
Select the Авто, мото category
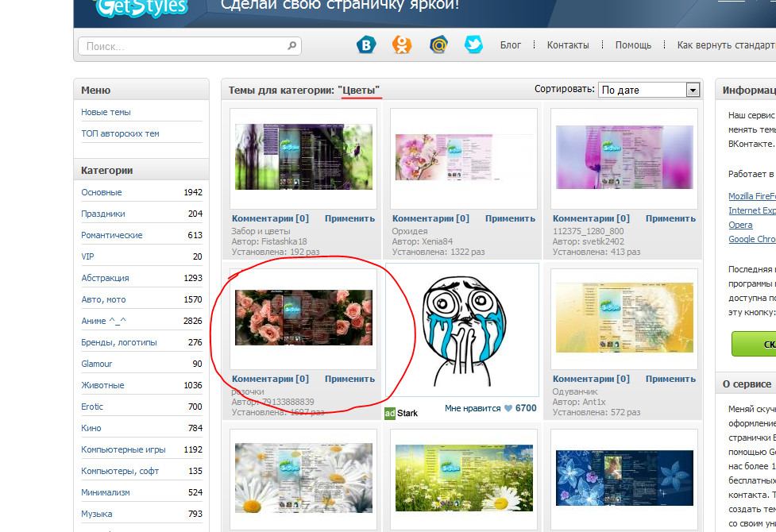(x=103, y=299)
